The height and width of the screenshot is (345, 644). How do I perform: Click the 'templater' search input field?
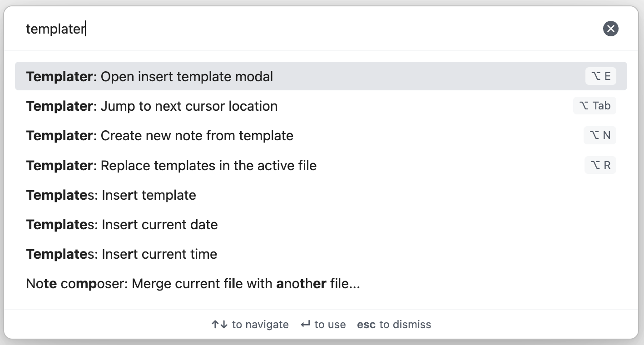coord(309,29)
